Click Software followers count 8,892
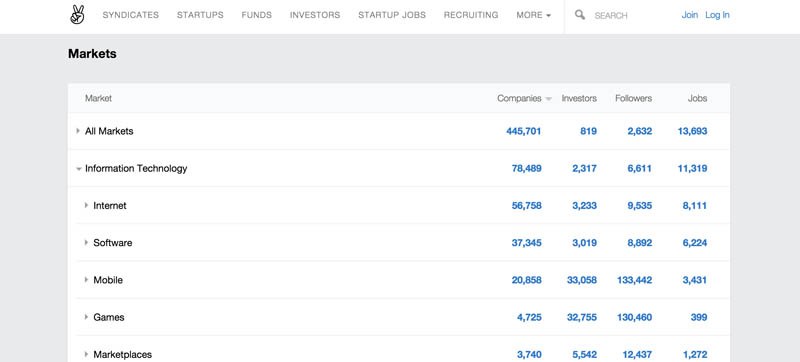This screenshot has width=800, height=362. [640, 243]
